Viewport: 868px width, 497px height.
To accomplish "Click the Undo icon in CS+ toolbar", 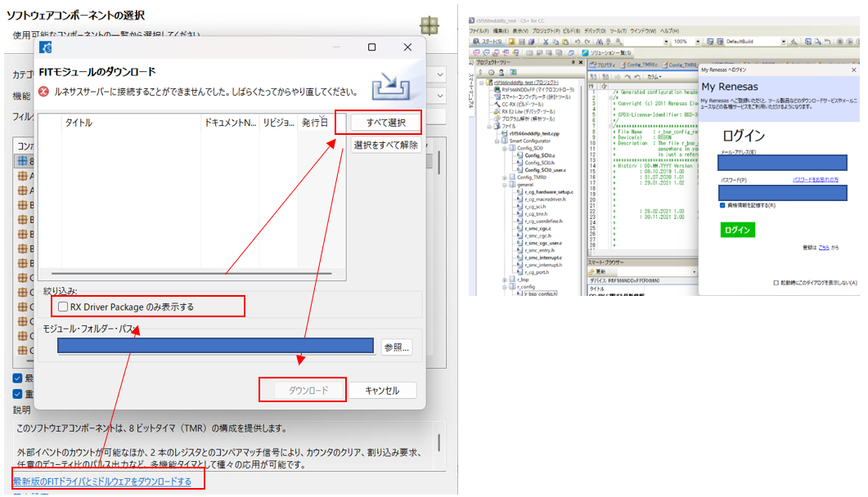I will tap(578, 42).
